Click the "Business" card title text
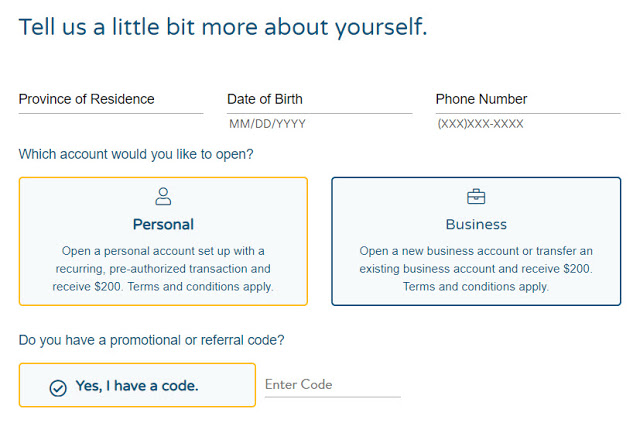 point(476,224)
